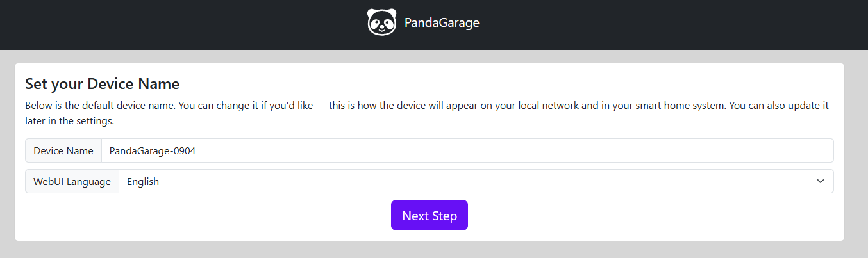Click "later in the settings" description text
The height and width of the screenshot is (258, 868).
69,120
